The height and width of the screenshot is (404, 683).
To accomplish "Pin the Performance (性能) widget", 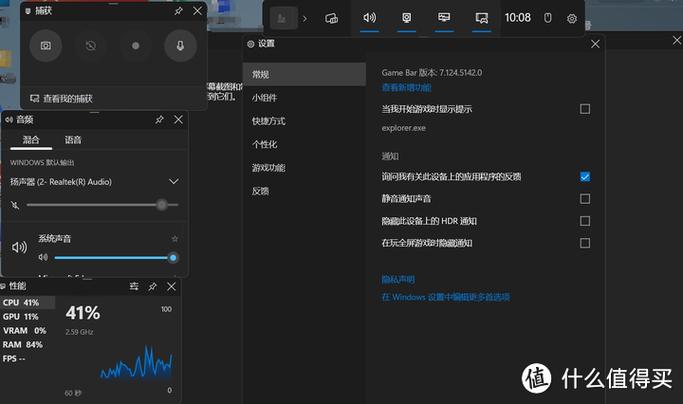I will click(152, 287).
